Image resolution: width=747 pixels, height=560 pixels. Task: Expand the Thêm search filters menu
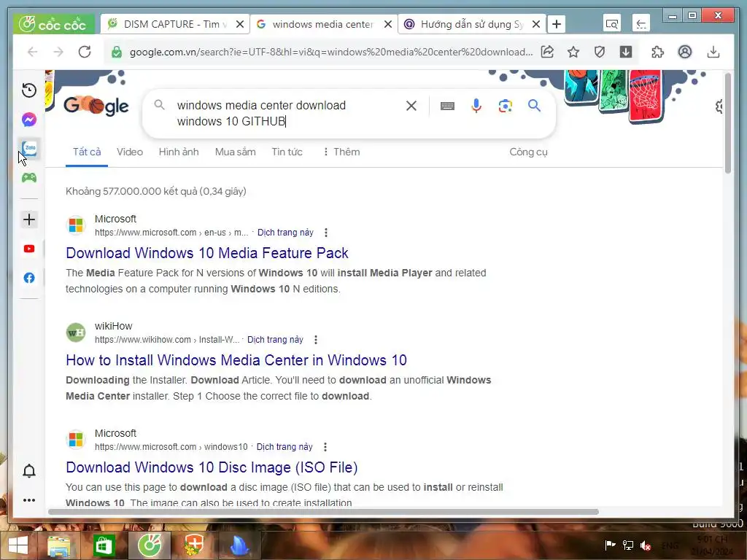(341, 152)
